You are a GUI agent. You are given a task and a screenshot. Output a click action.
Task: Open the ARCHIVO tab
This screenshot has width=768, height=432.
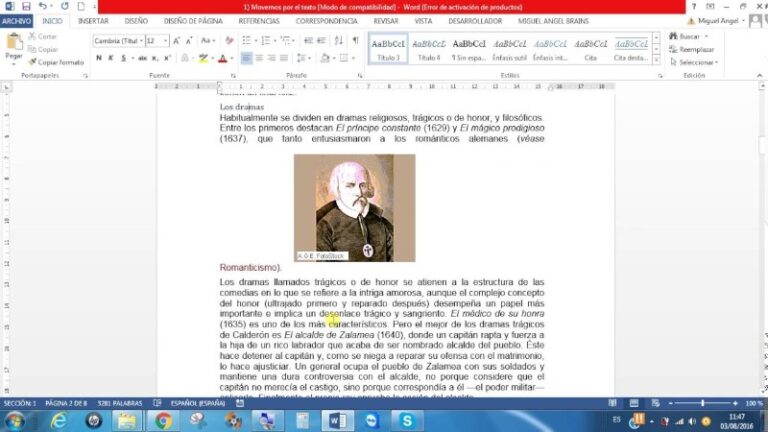(x=17, y=21)
